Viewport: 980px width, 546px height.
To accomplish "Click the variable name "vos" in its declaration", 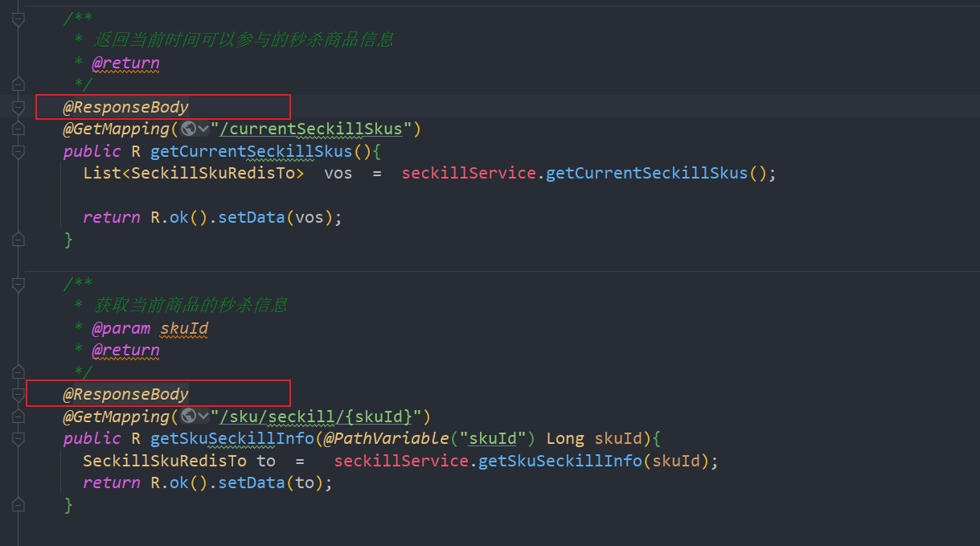I will point(338,173).
